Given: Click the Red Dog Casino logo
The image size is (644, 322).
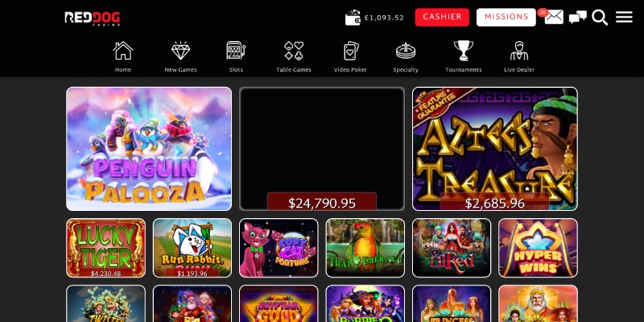Looking at the screenshot, I should tap(93, 18).
